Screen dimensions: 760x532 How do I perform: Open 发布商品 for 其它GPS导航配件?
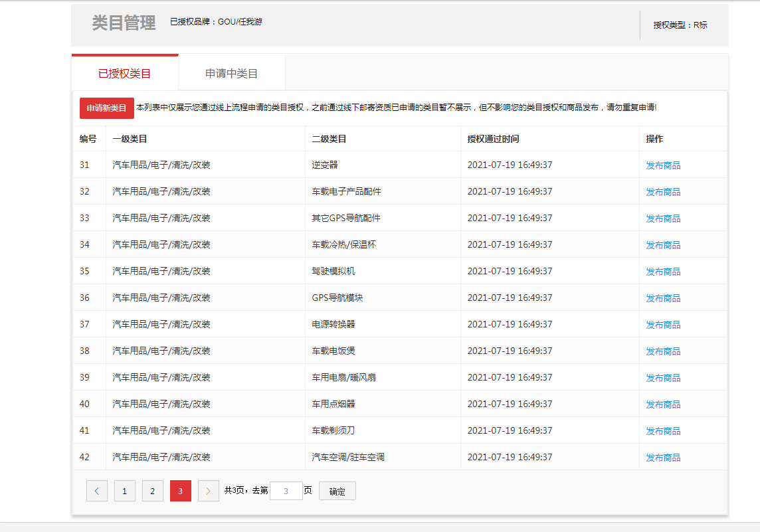point(663,219)
